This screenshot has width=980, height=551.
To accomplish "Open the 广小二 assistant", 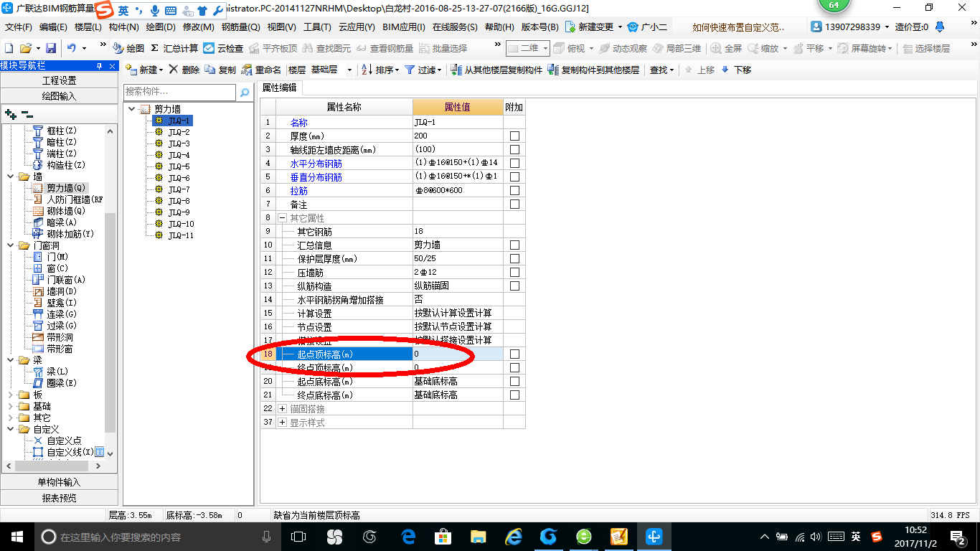I will tap(647, 27).
